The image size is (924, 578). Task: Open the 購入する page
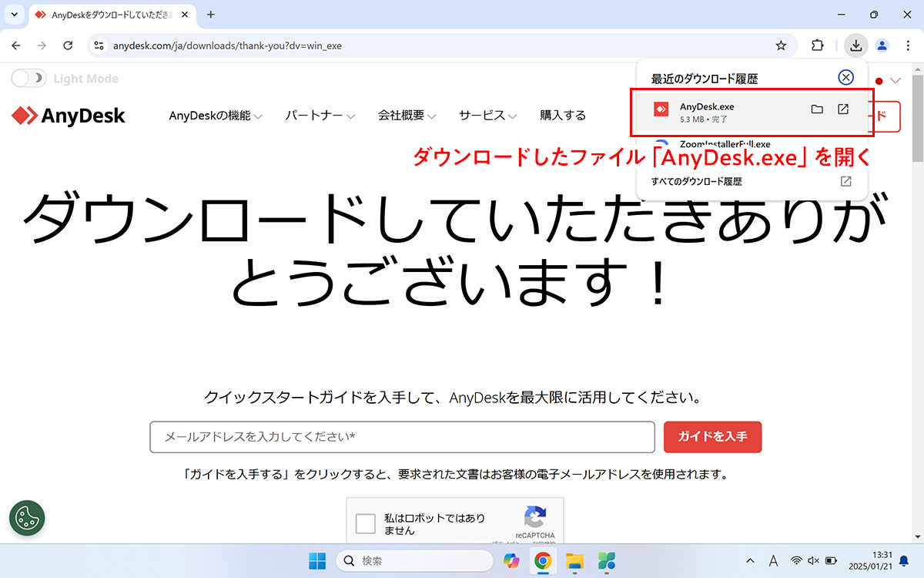563,116
